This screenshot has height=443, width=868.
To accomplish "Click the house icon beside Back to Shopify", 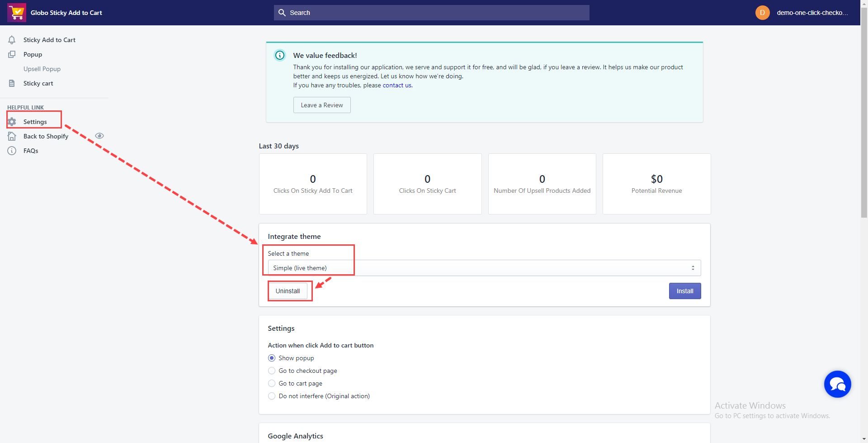I will 12,136.
